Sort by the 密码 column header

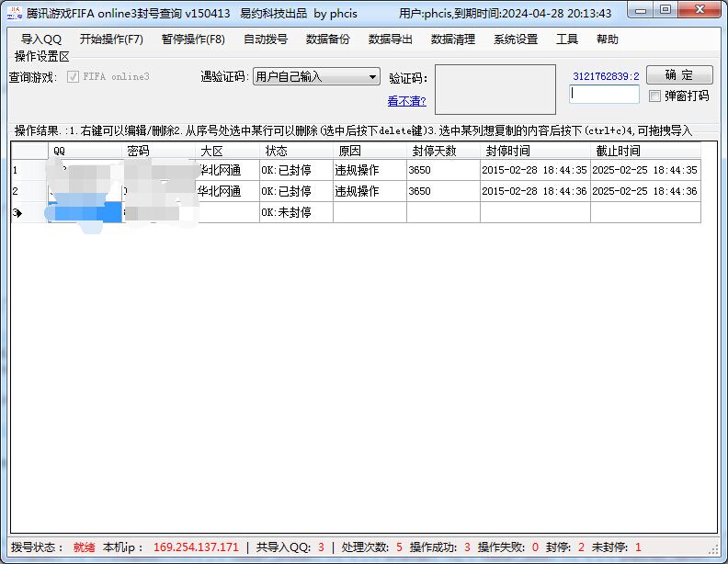pyautogui.click(x=158, y=151)
